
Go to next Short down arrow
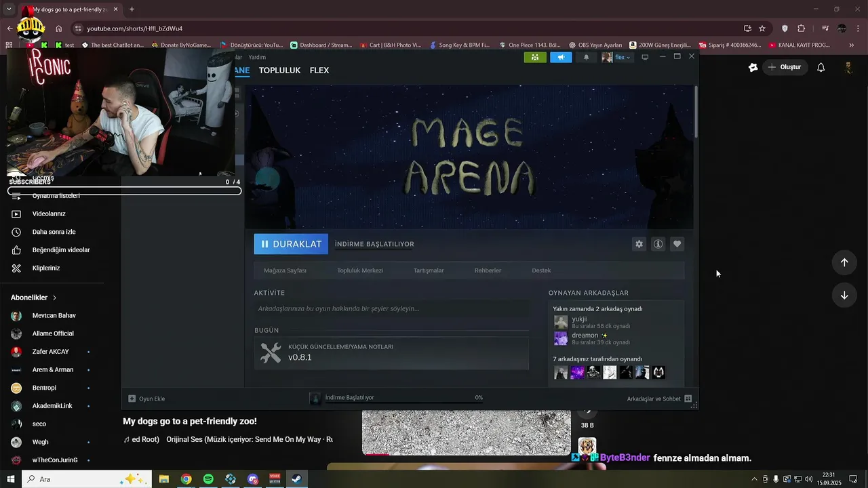click(x=844, y=296)
